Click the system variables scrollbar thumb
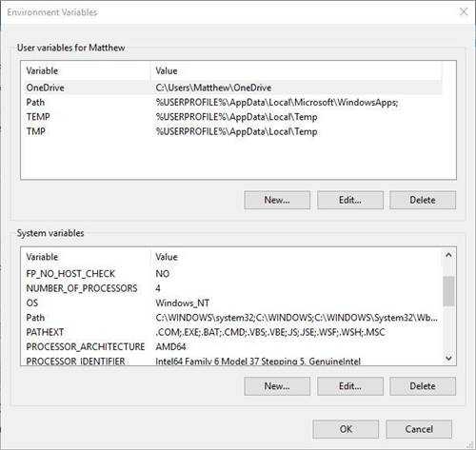The height and width of the screenshot is (450, 476). (448, 291)
